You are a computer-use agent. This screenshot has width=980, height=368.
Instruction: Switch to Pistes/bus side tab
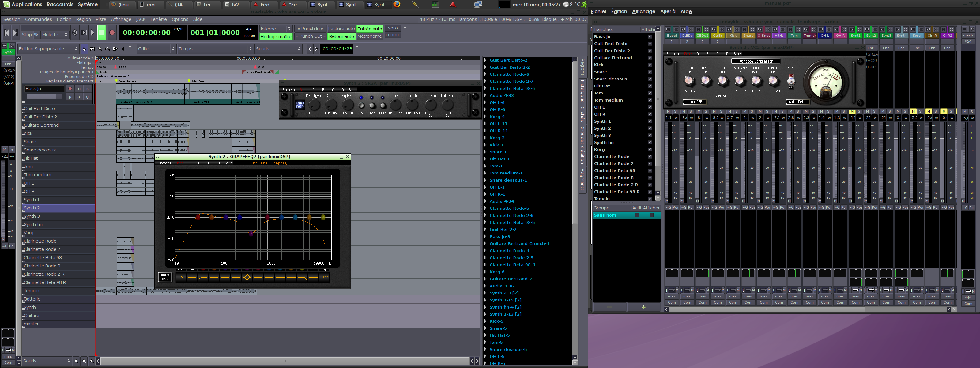[582, 91]
